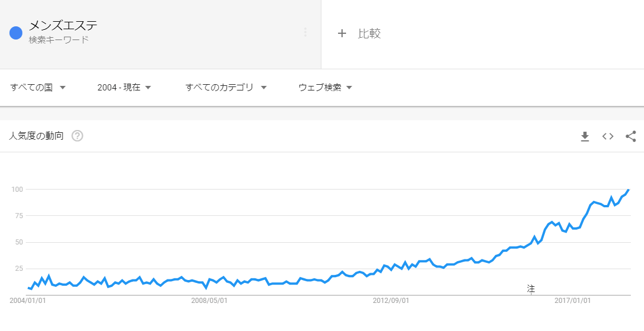
Task: Click the chart line peak at 100
Action: click(x=629, y=190)
